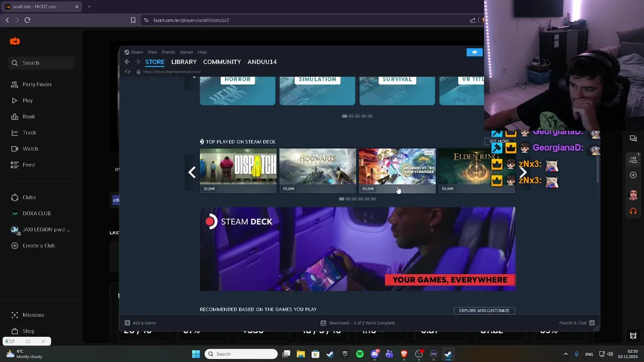Open Brave browser from taskbar
This screenshot has width=644, height=362.
(404, 354)
